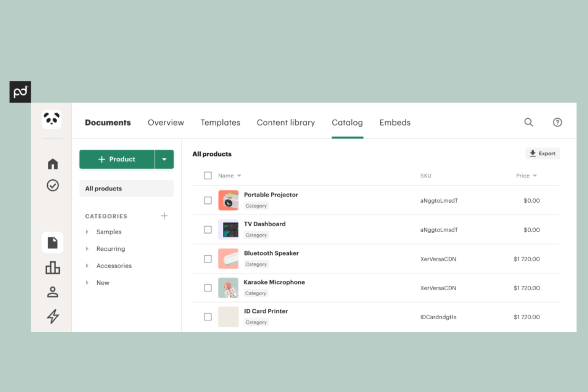
Task: Select the documents icon in left sidebar
Action: click(x=52, y=242)
